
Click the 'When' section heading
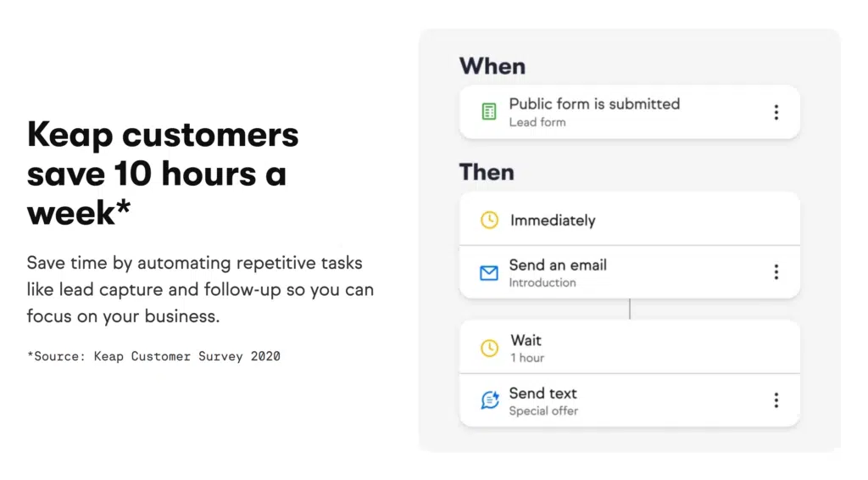pyautogui.click(x=492, y=66)
